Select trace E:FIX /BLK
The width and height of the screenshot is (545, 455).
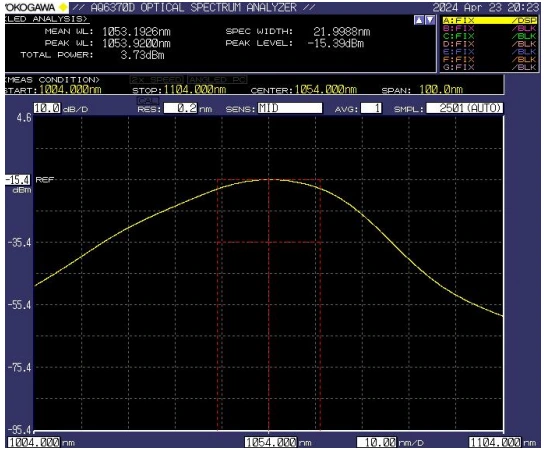point(490,52)
